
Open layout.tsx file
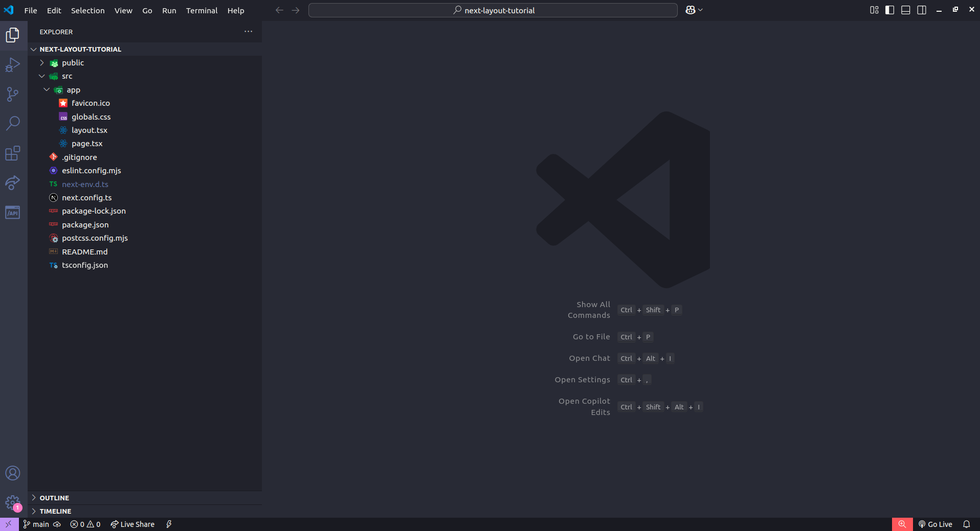click(145, 130)
